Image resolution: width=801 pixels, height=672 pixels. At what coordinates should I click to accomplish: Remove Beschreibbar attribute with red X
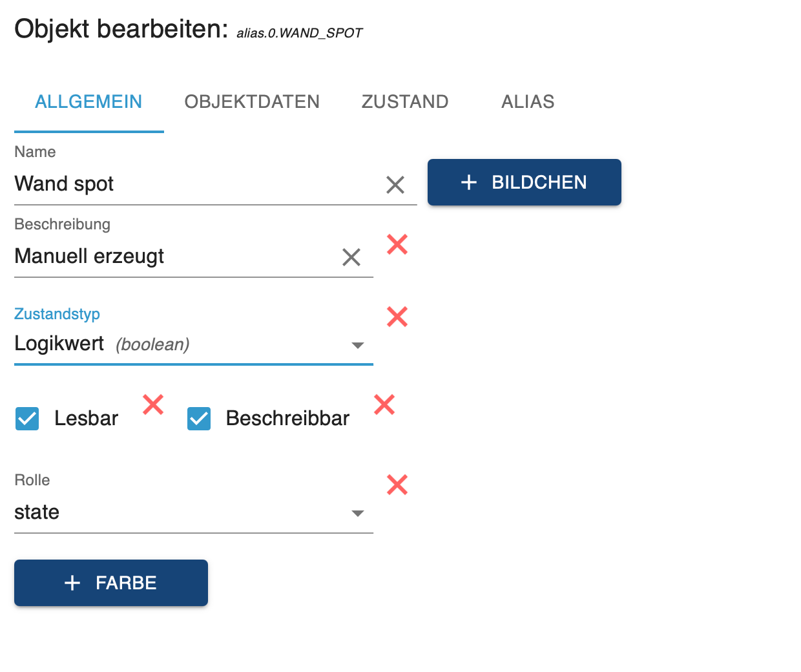click(x=384, y=404)
